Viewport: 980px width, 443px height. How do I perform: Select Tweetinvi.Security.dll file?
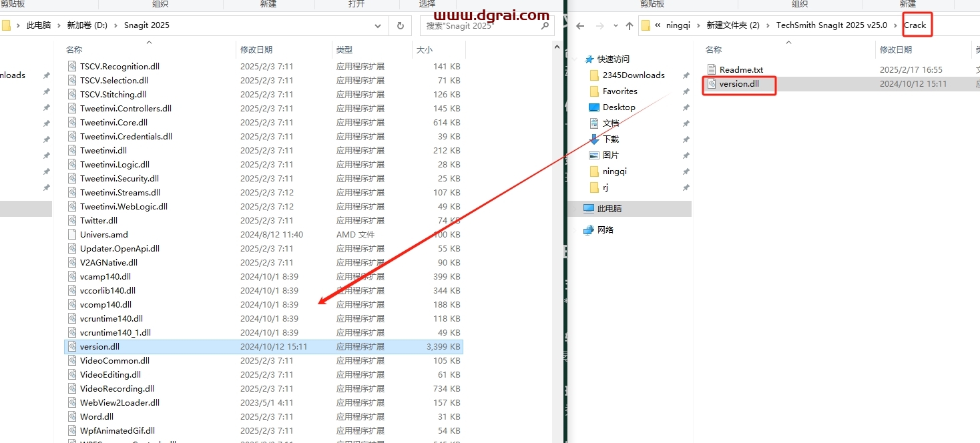(119, 178)
